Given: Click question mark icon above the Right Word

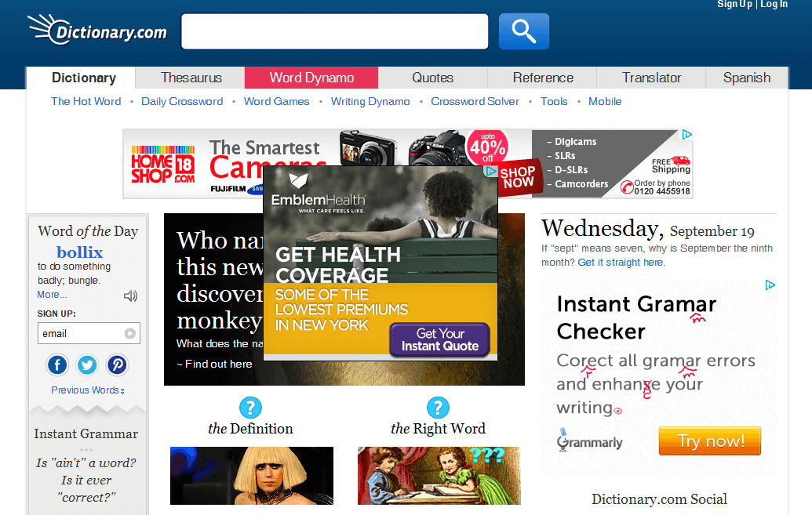Looking at the screenshot, I should [x=438, y=408].
